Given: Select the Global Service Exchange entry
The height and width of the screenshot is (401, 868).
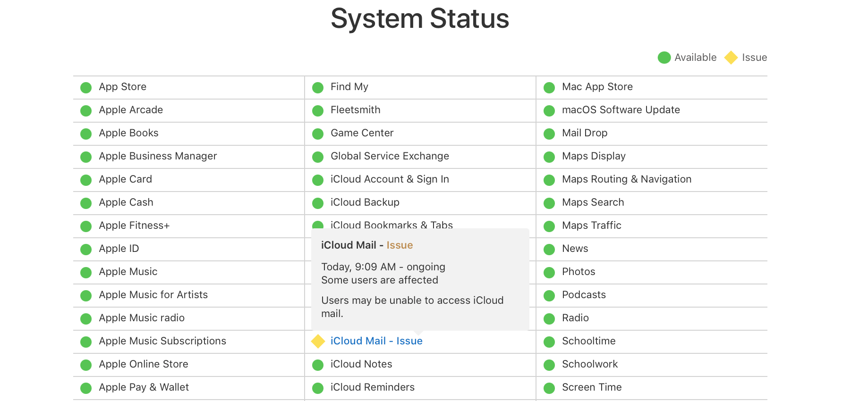Looking at the screenshot, I should 390,156.
